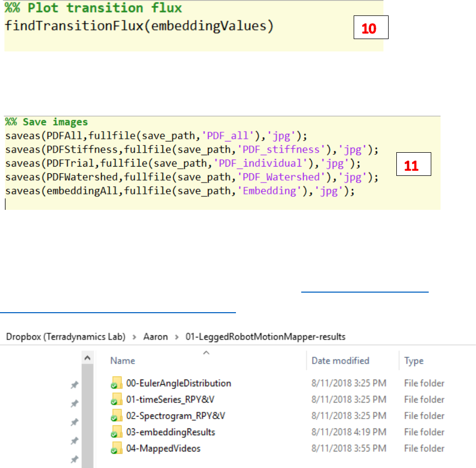Click the date modified of 01-timeSeries_RPY&V
476x468 pixels.
pyautogui.click(x=349, y=400)
